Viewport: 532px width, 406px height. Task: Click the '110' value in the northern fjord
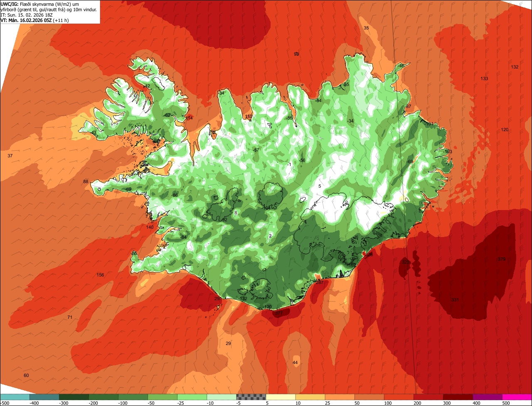249,116
